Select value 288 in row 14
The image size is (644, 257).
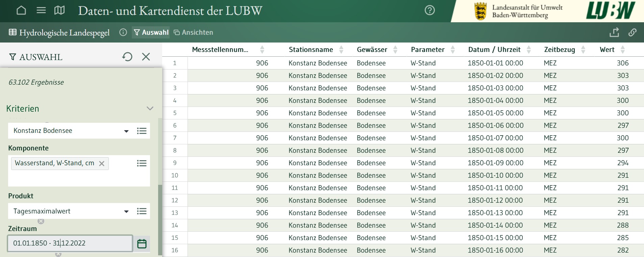(x=623, y=225)
